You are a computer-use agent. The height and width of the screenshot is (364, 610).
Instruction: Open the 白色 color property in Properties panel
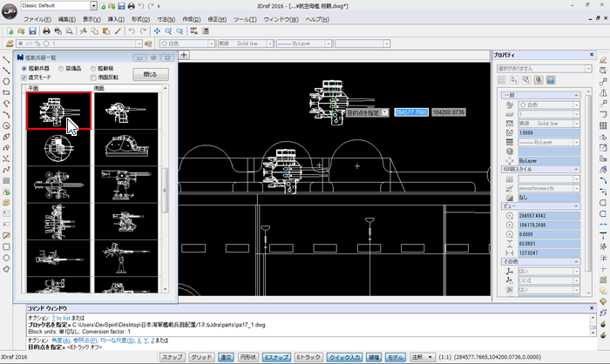click(x=549, y=105)
